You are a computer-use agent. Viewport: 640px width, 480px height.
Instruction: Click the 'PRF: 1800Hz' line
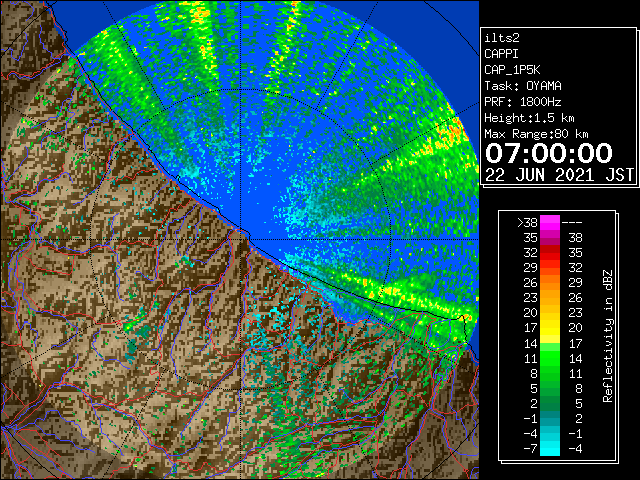[x=523, y=102]
